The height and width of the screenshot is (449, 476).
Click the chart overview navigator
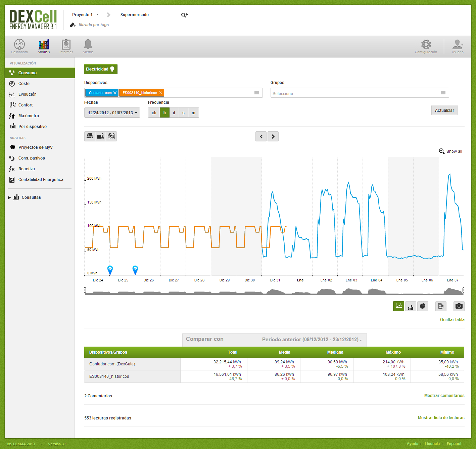[274, 291]
